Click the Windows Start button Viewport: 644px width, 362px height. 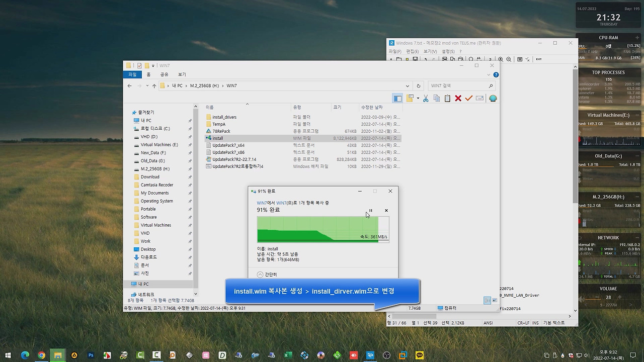point(8,355)
